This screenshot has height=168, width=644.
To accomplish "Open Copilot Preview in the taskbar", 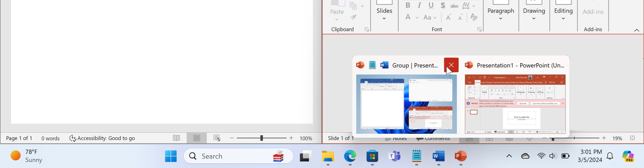I will (628, 156).
